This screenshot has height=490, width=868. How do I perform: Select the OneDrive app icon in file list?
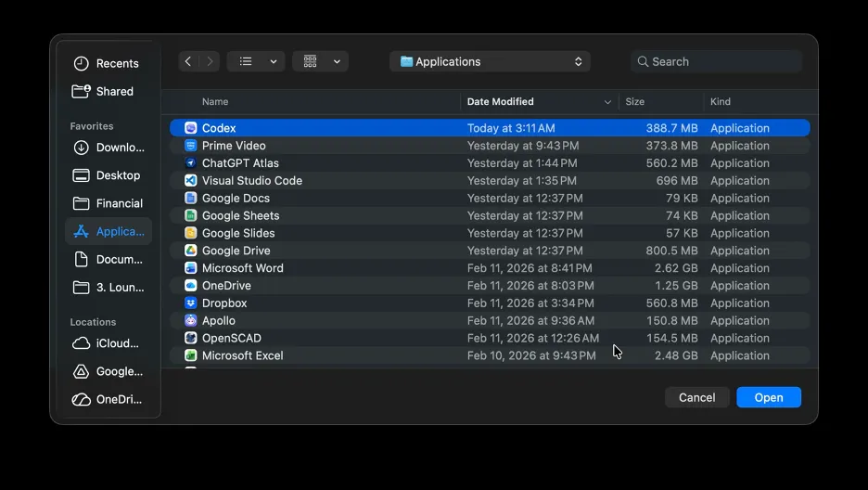coord(190,286)
